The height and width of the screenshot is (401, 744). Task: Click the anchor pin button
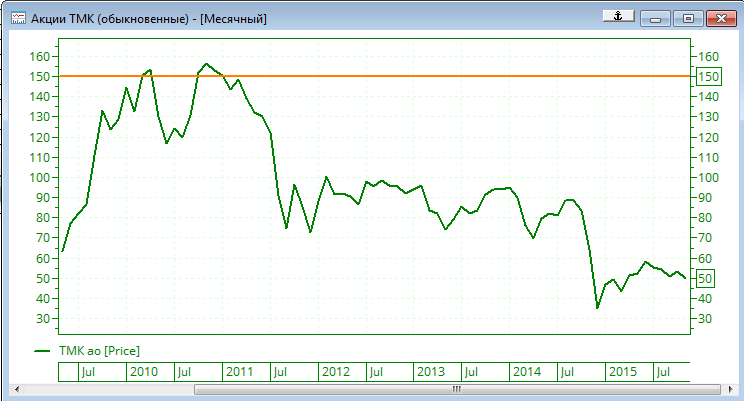pyautogui.click(x=618, y=16)
